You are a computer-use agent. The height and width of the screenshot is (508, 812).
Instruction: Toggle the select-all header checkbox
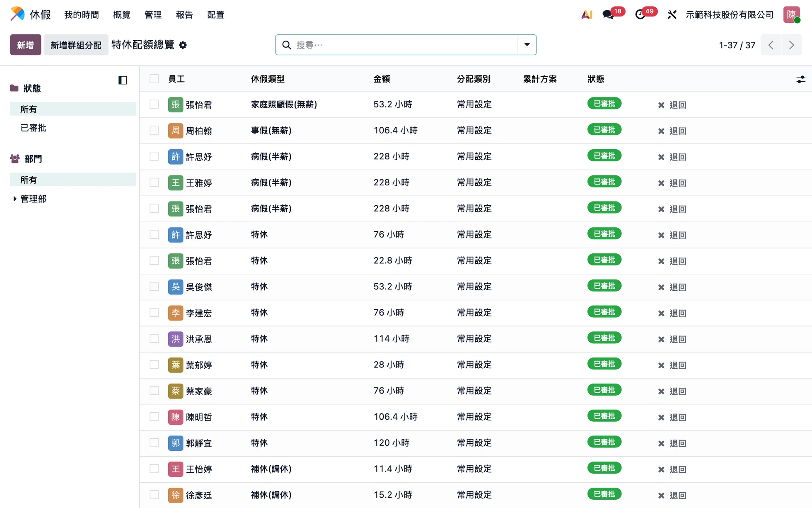154,79
